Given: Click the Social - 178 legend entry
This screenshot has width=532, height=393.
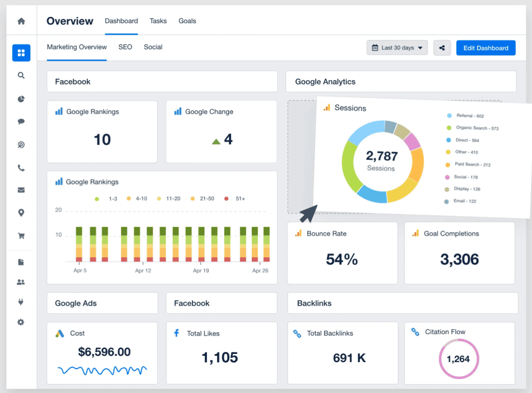Looking at the screenshot, I should click(461, 177).
